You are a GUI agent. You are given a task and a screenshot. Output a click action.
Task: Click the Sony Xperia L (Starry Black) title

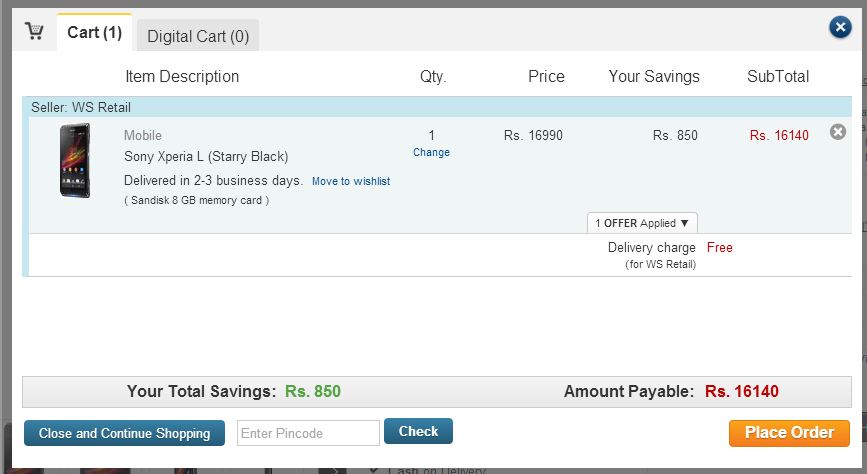tap(206, 156)
